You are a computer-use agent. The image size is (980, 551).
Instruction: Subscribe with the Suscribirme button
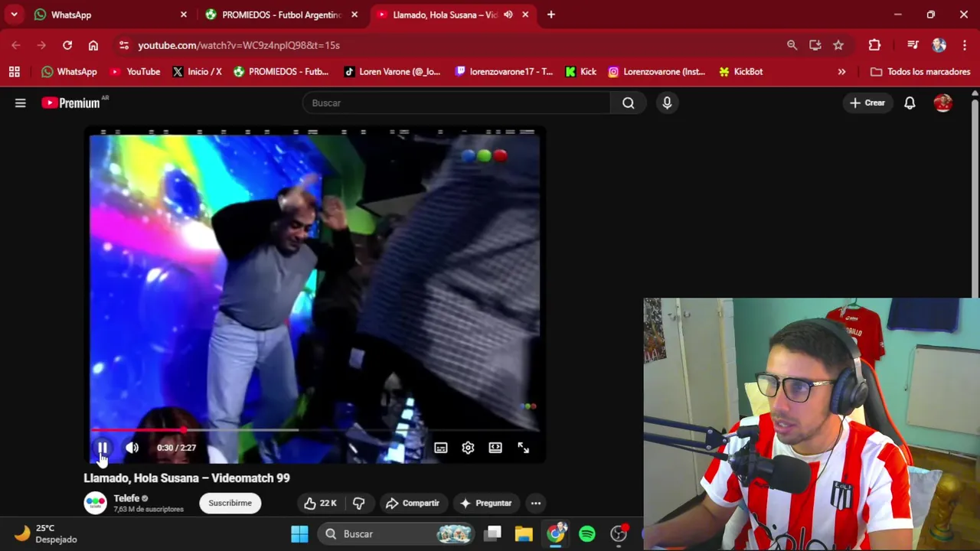click(230, 503)
